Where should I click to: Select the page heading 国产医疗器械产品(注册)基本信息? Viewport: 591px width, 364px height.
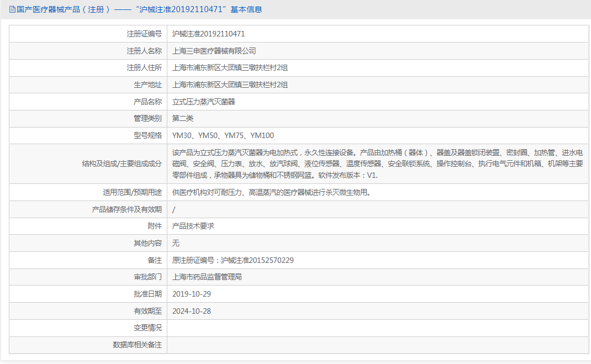tap(139, 9)
